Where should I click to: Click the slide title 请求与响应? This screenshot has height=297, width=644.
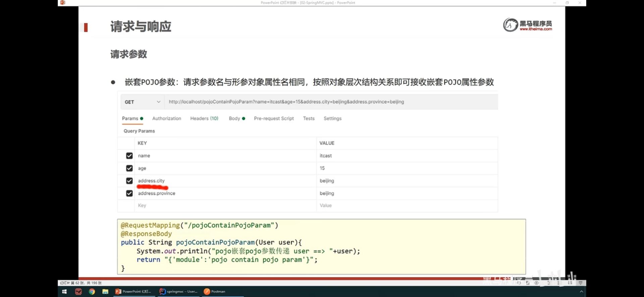141,26
